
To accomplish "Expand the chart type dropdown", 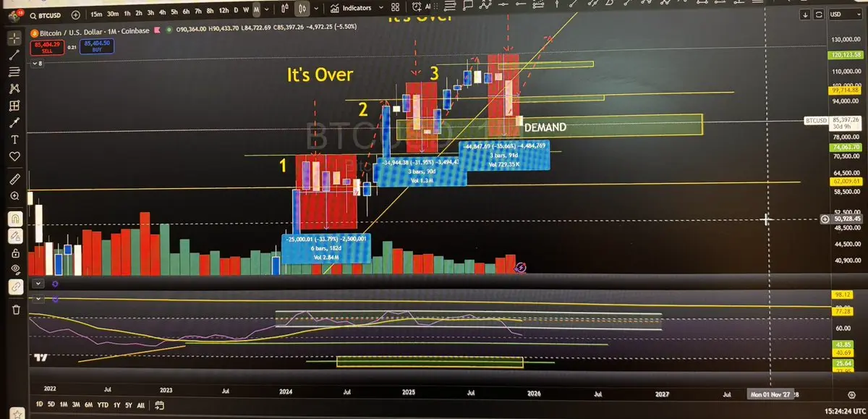I will coord(316,9).
